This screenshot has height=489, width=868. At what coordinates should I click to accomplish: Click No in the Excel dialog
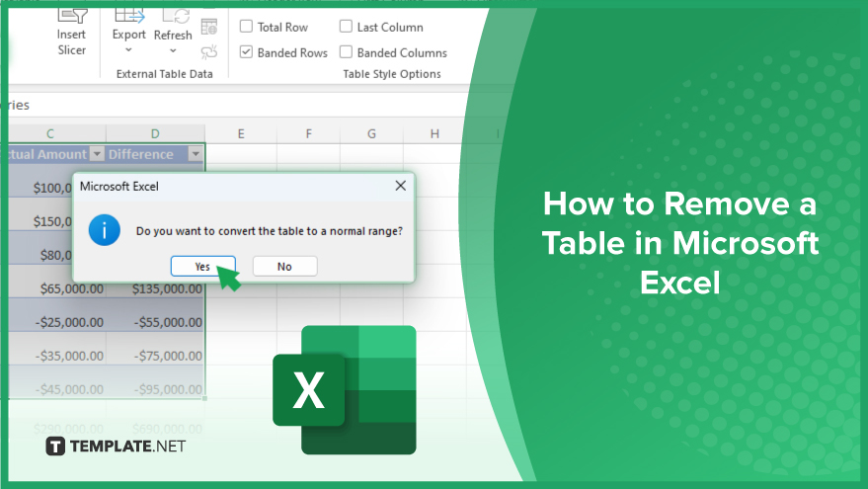point(284,267)
